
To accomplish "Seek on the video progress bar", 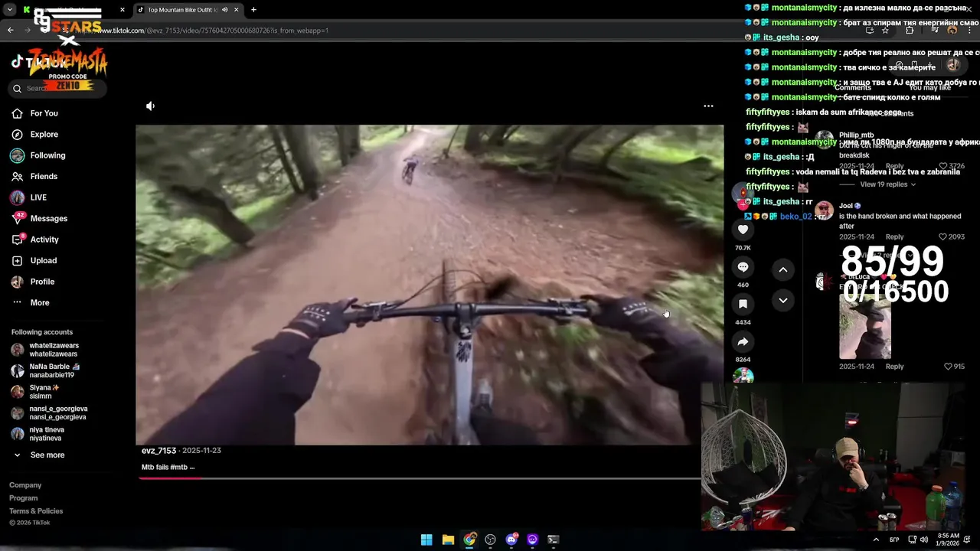I will [420, 478].
